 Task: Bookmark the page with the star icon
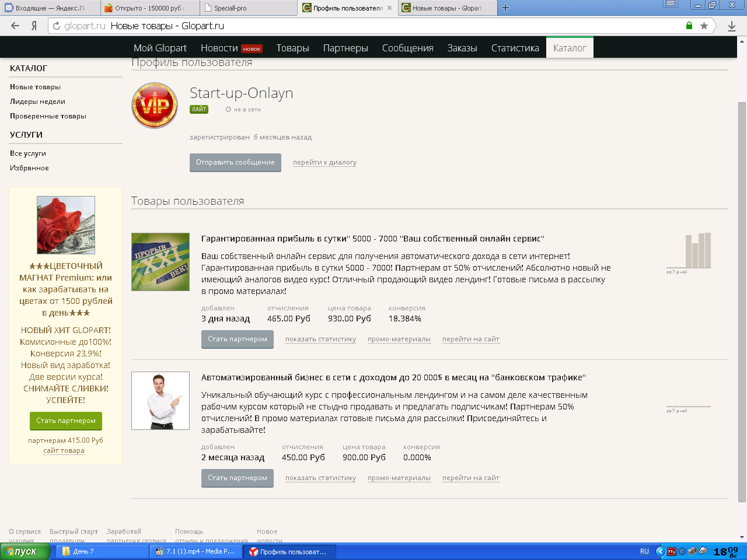click(704, 26)
